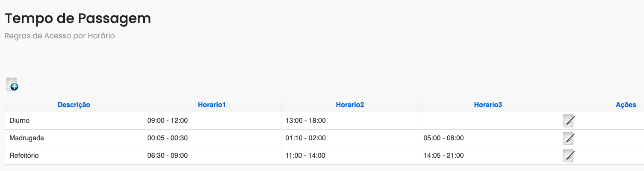Sort by the Horario1 column header
The width and height of the screenshot is (644, 171).
212,104
